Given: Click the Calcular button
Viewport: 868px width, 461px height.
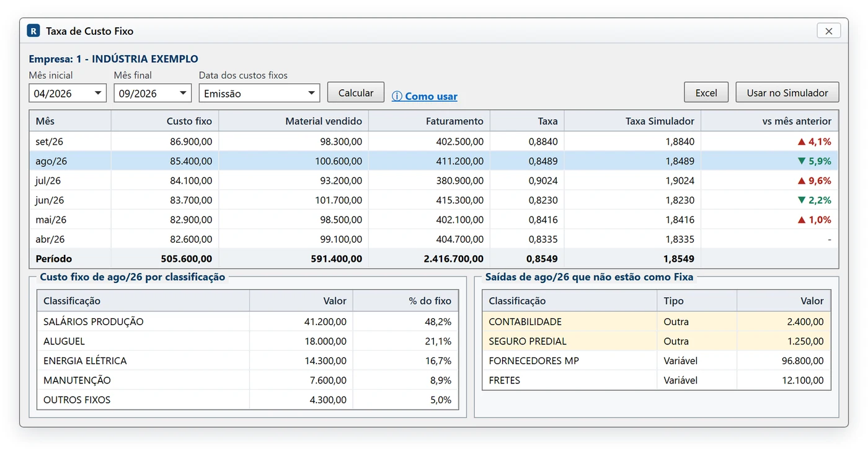Looking at the screenshot, I should [356, 92].
